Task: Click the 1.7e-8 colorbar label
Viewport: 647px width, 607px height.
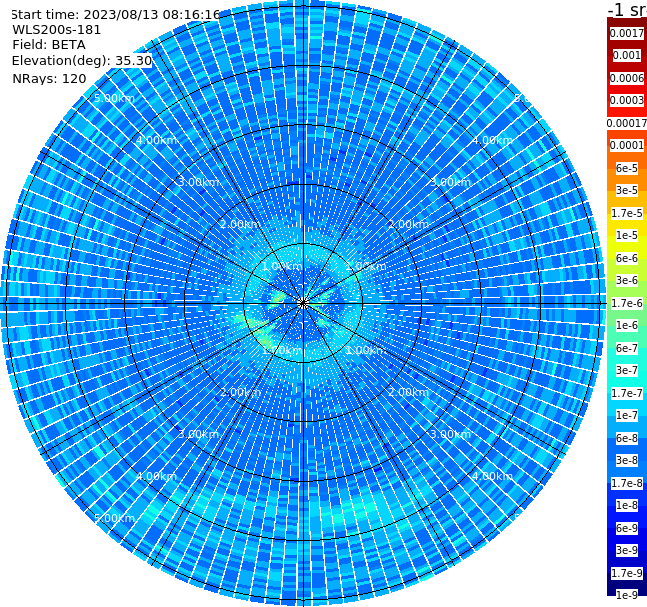Action: click(627, 483)
